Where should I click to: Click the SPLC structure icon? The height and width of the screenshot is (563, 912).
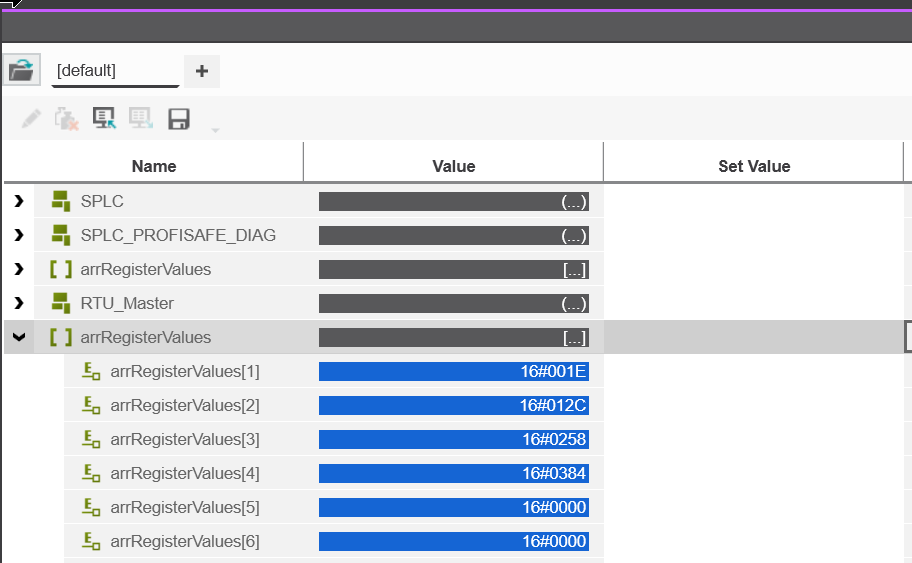click(x=60, y=201)
